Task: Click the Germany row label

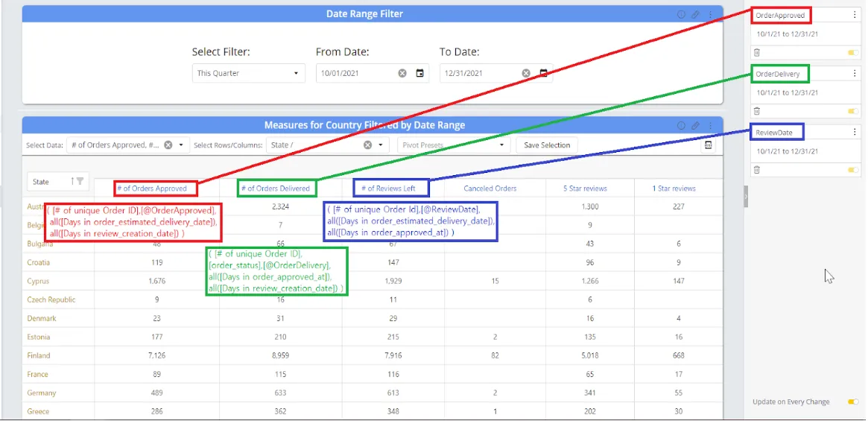Action: click(x=42, y=393)
